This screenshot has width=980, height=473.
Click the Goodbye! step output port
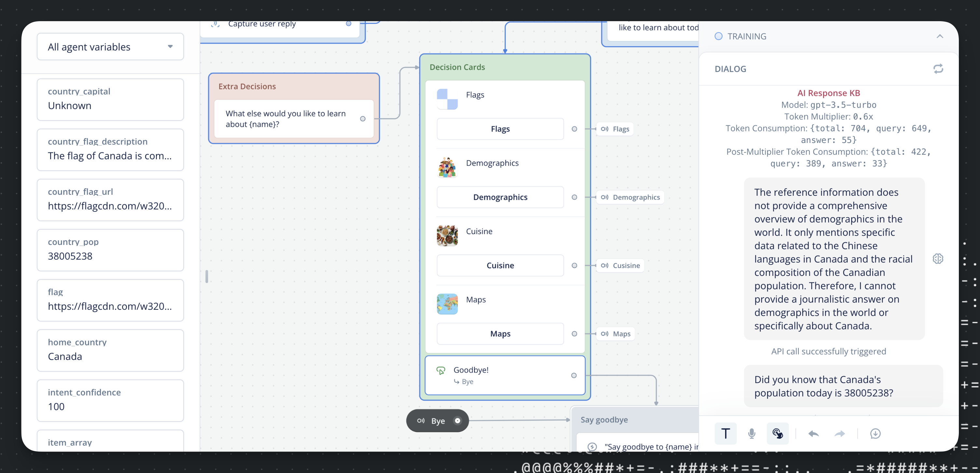pyautogui.click(x=574, y=376)
